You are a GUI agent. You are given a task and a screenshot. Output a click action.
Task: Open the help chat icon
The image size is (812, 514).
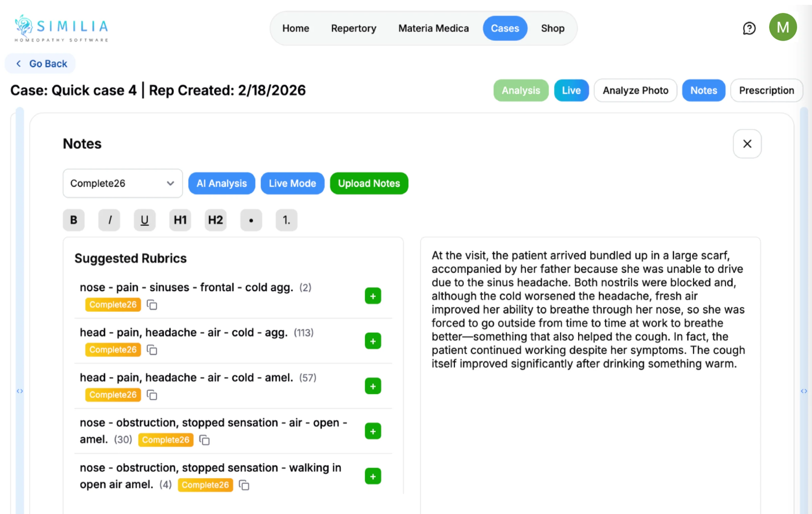click(x=749, y=28)
